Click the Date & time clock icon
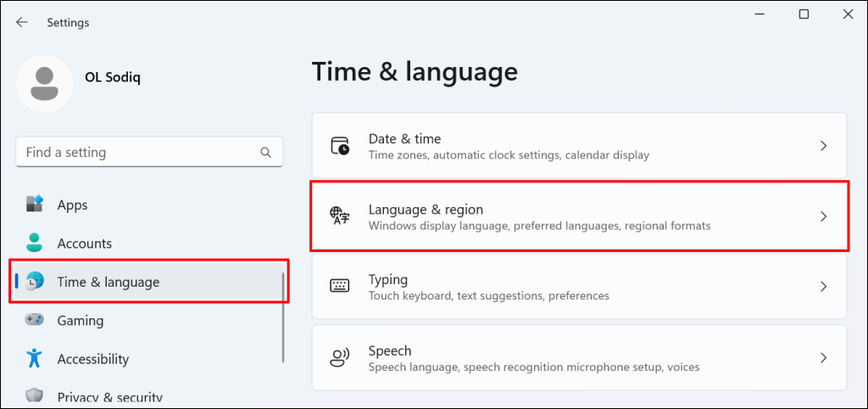This screenshot has height=409, width=868. pyautogui.click(x=340, y=146)
